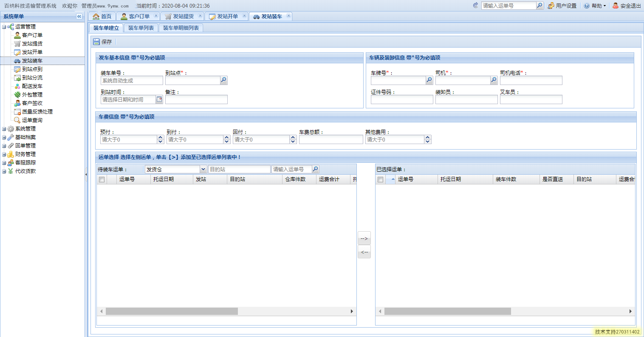The image size is (644, 337).
Task: Expand the 回单管理 tree node
Action: [x=4, y=146]
